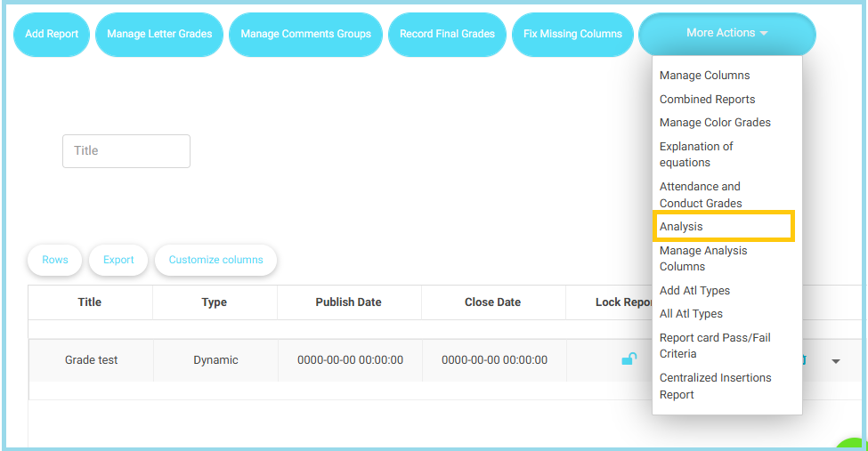
Task: Open Customize columns options
Action: (215, 260)
